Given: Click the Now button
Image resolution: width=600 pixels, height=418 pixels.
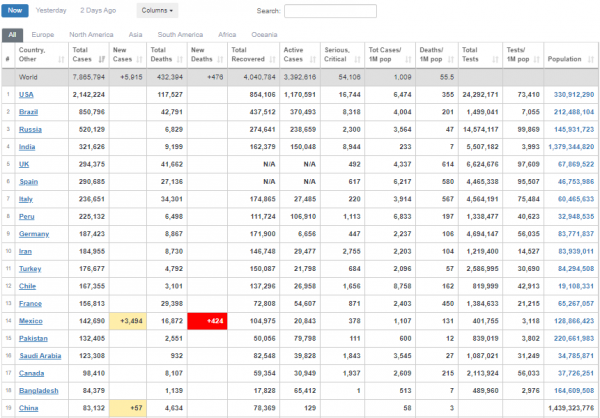Looking at the screenshot, I should pos(15,11).
